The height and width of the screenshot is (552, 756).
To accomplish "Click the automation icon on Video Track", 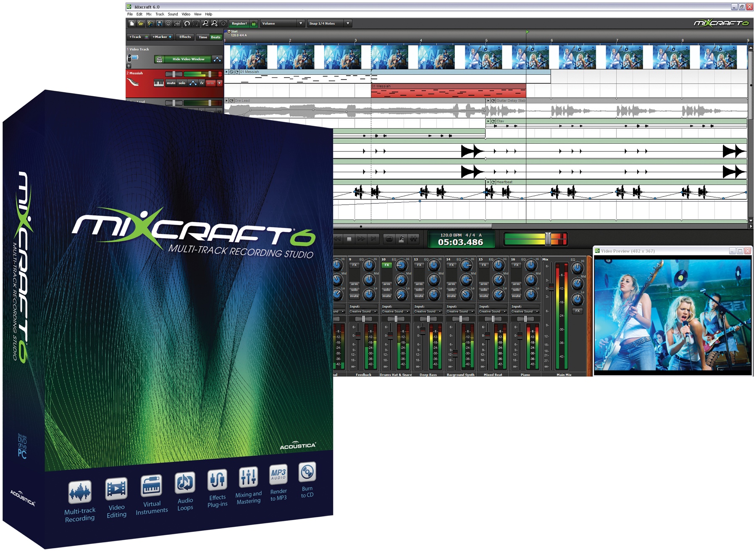I will pyautogui.click(x=217, y=59).
